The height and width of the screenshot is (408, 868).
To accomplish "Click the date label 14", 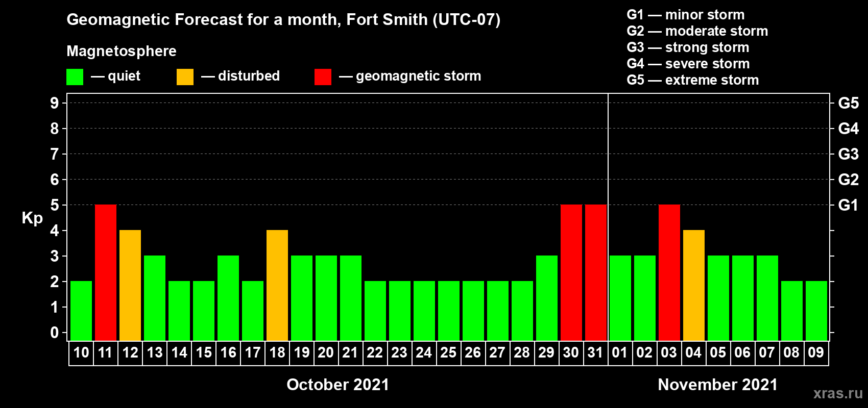I will pyautogui.click(x=179, y=353).
